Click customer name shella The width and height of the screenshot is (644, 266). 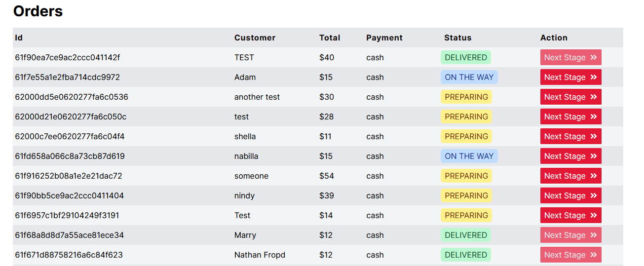[x=245, y=136]
